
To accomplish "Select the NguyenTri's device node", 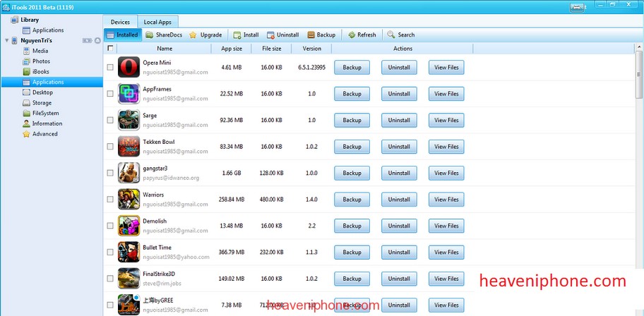I will [36, 41].
